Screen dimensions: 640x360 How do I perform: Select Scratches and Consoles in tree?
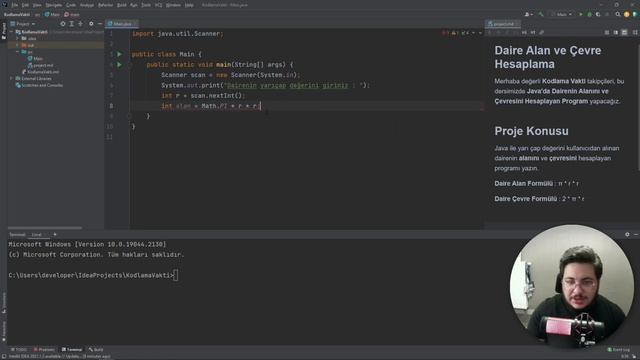(x=39, y=85)
